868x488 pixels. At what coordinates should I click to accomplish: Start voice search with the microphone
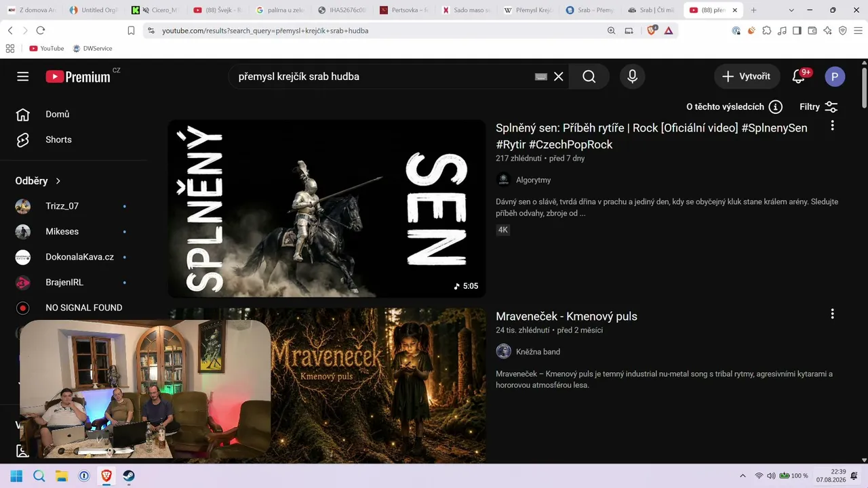632,77
